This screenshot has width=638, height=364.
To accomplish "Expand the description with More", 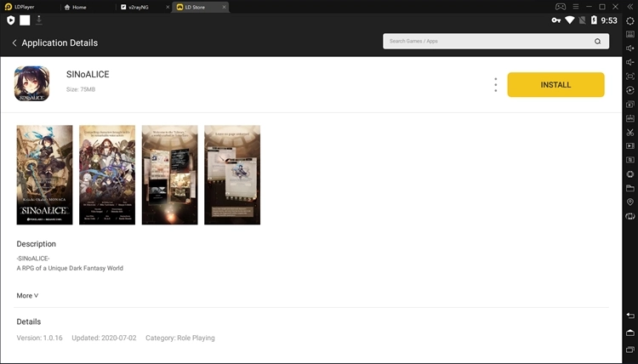I will [x=27, y=296].
